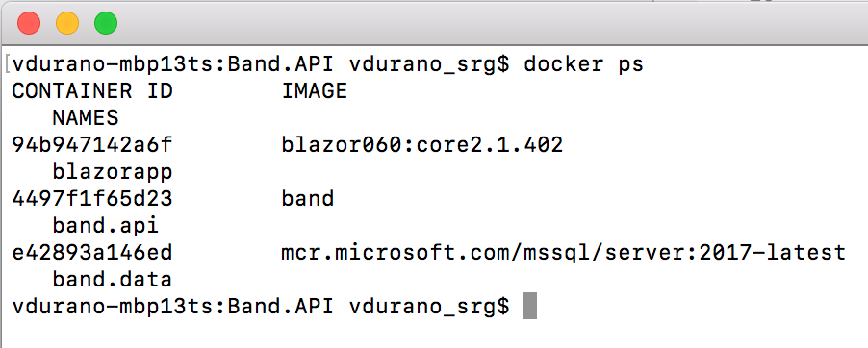This screenshot has width=868, height=348.
Task: Click the last prompt line vdurano_srg$
Action: point(429,307)
